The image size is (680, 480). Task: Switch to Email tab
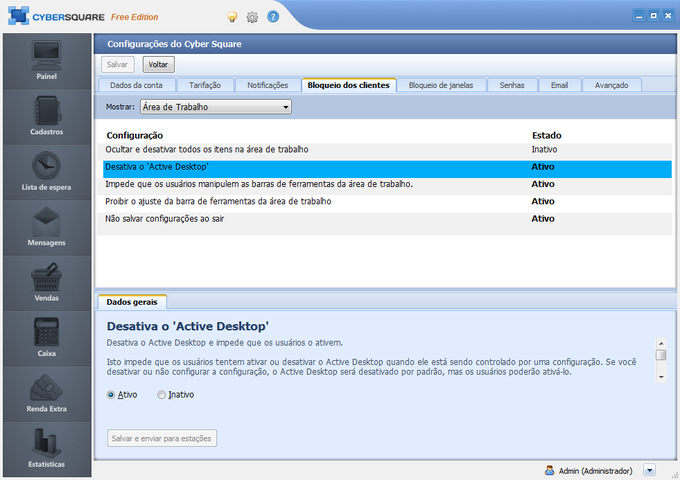559,85
